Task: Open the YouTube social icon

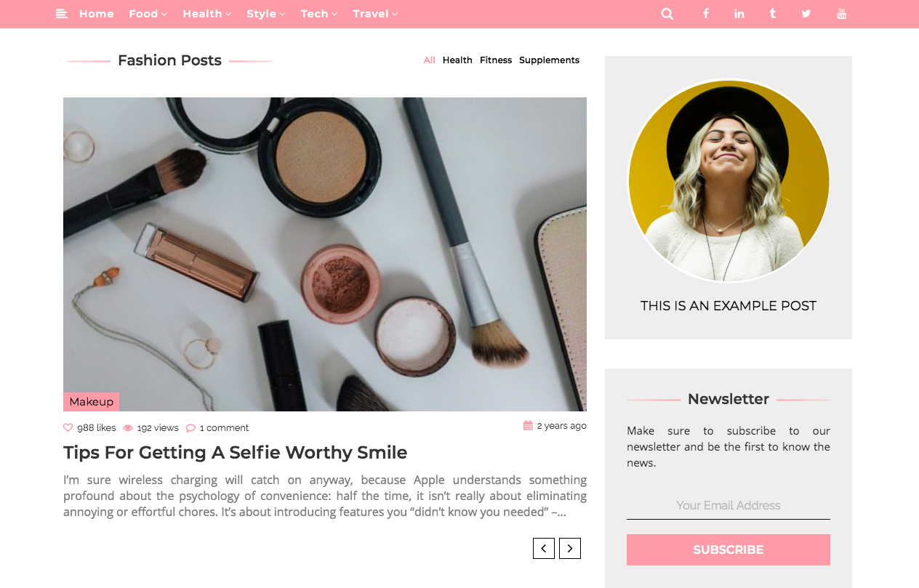Action: [841, 14]
